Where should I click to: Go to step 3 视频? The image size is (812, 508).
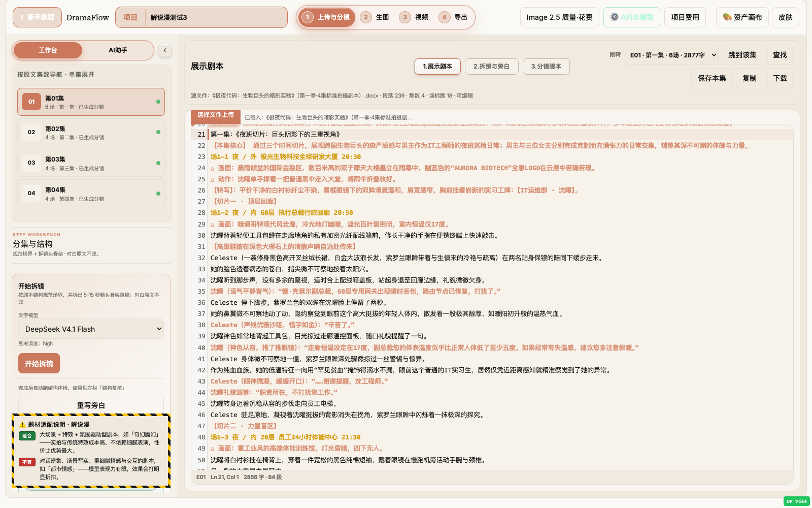pos(414,17)
